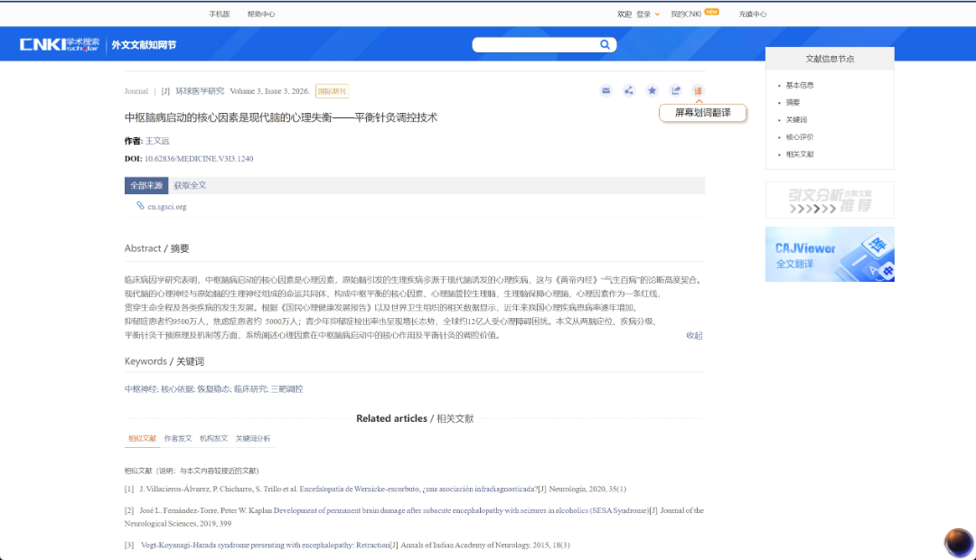Click the paperclip icon beside cn.sgsci.org

point(140,206)
